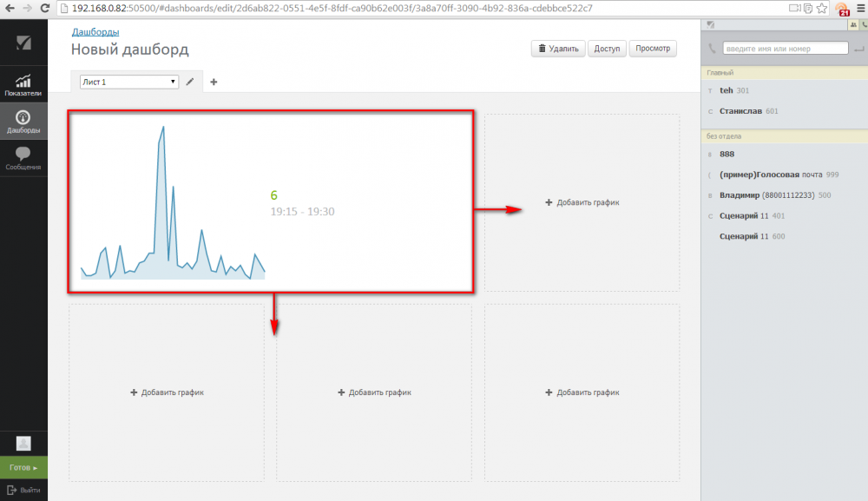Open the Показатели section in sidebar

[x=23, y=84]
